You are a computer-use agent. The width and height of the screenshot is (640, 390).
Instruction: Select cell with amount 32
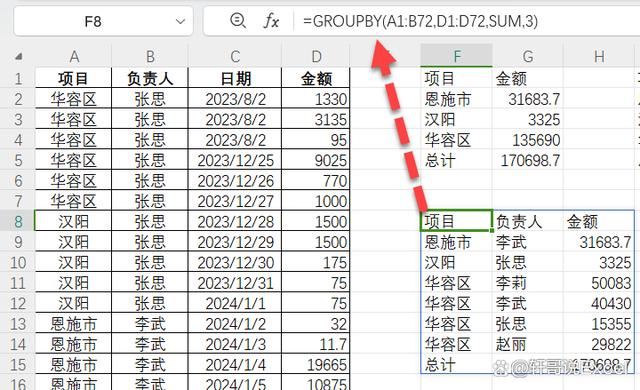[x=316, y=324]
